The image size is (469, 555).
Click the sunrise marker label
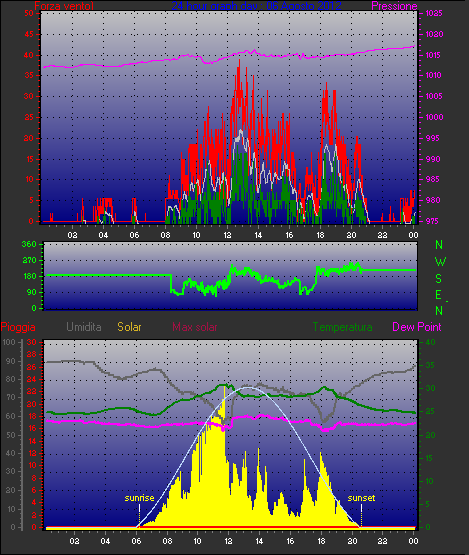(139, 498)
